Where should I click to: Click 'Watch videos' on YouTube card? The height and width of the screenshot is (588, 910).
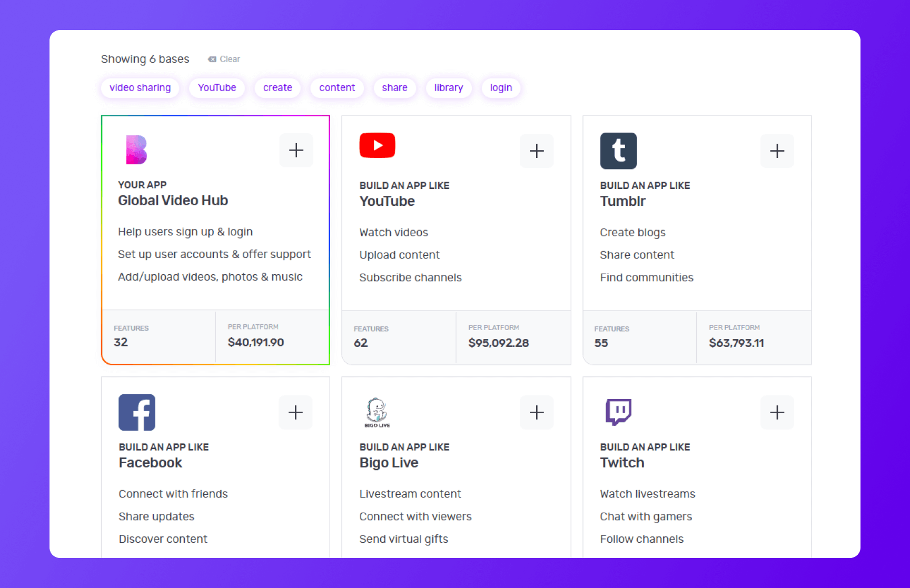pyautogui.click(x=393, y=232)
